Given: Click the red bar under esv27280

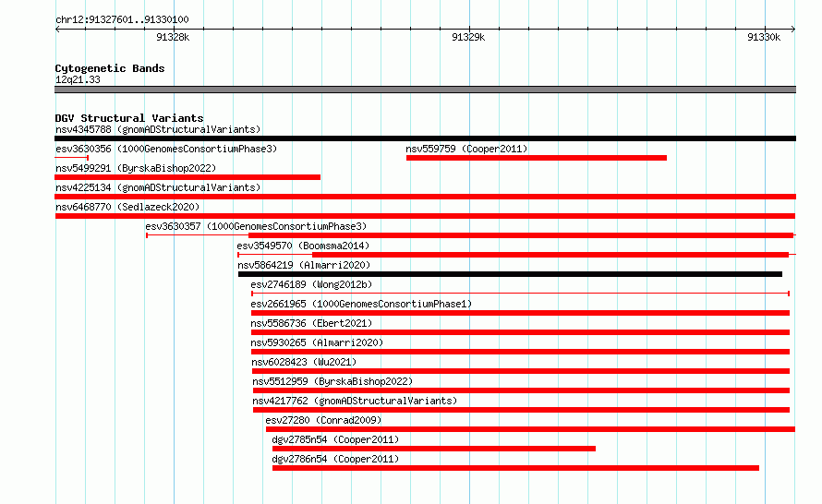Looking at the screenshot, I should tap(530, 429).
